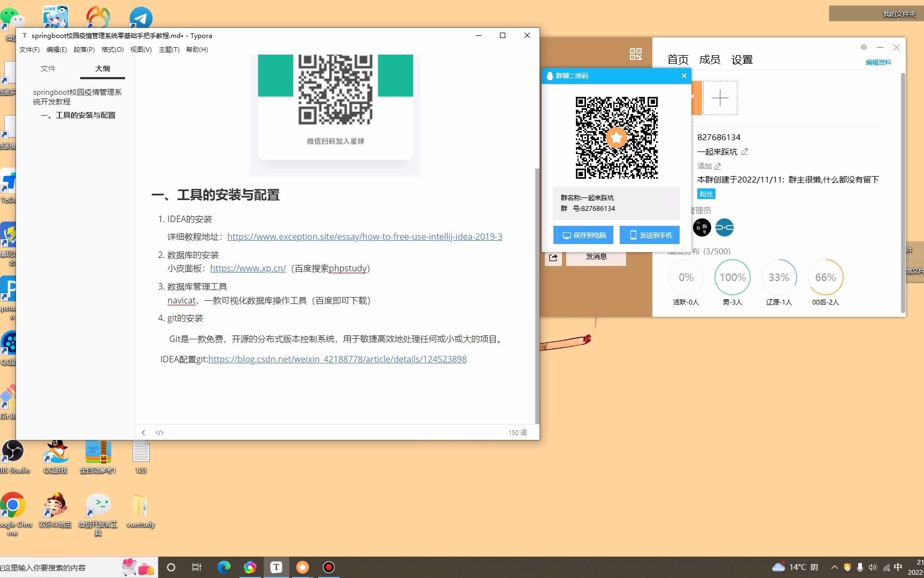
Task: Click the orange star app taskbar icon
Action: (302, 567)
